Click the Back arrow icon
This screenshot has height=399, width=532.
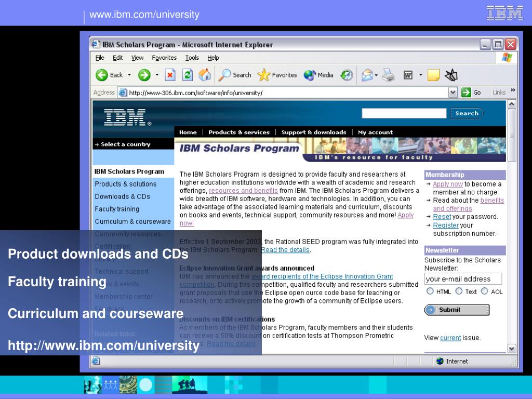tap(101, 75)
